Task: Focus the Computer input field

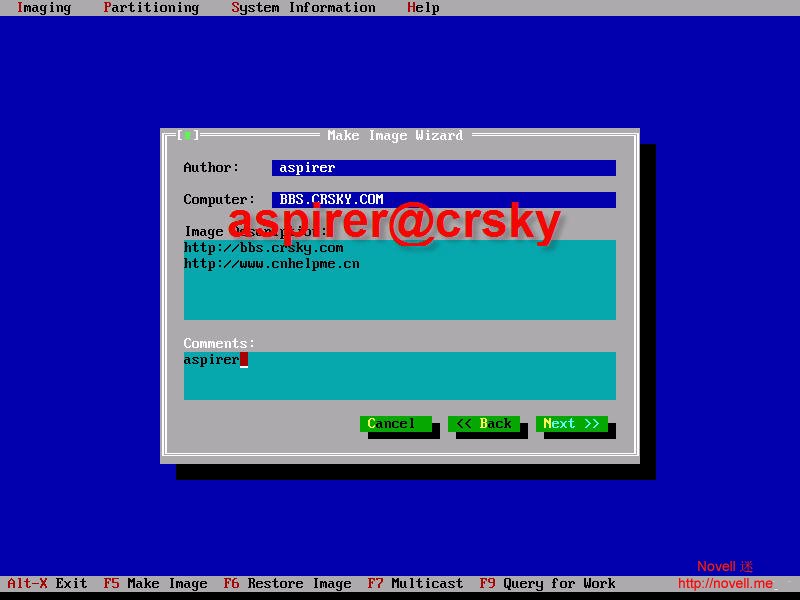Action: pos(443,199)
